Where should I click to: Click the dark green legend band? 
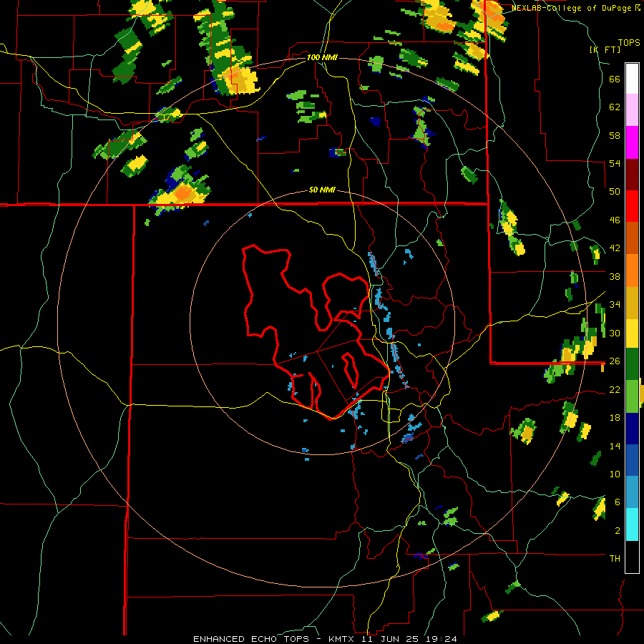[x=632, y=364]
